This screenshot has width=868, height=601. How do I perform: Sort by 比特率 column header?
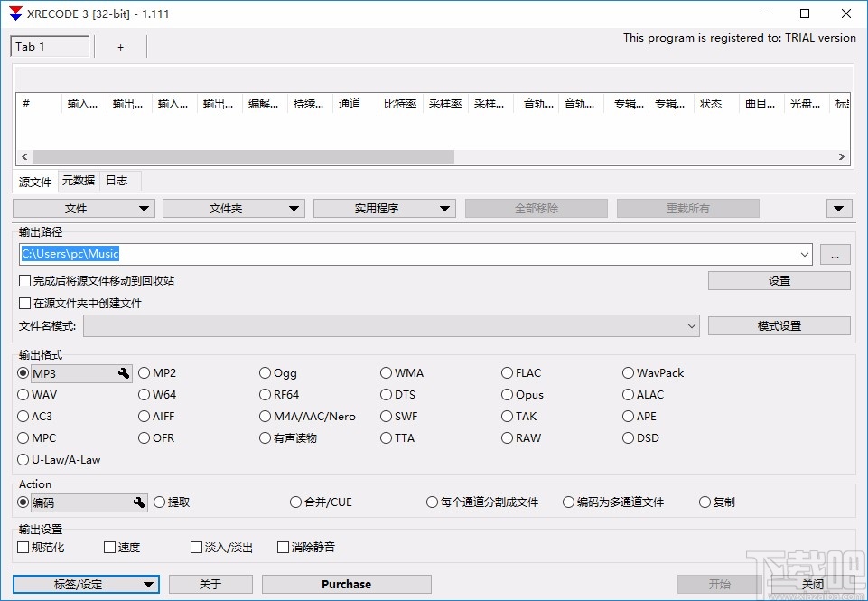(x=400, y=104)
